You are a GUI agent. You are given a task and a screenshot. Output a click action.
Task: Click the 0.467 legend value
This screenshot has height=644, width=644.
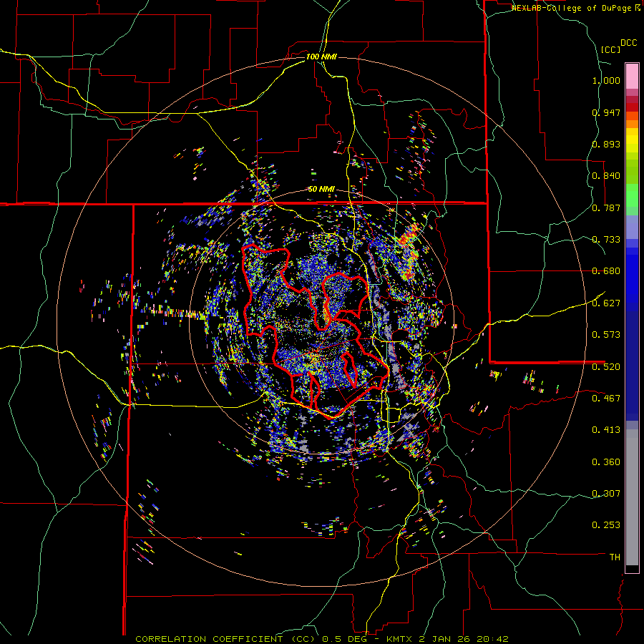coord(606,398)
